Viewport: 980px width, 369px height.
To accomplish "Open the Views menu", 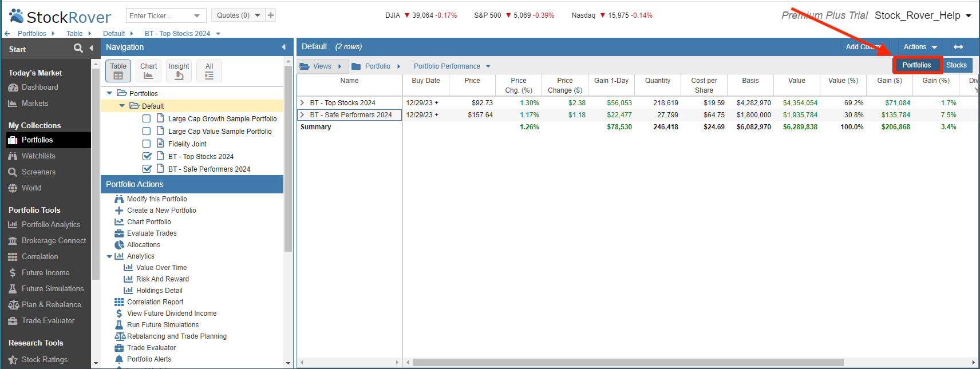I will 321,66.
